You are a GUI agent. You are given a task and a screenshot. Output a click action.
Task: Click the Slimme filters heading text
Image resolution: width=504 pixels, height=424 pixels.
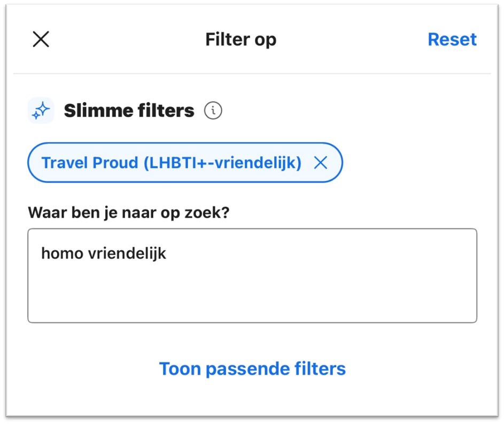coord(129,111)
